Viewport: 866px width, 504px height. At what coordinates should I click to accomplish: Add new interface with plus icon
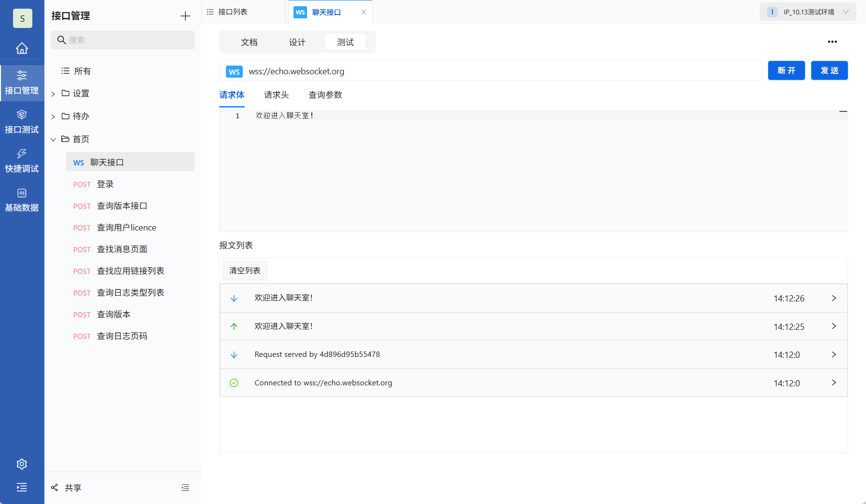tap(185, 16)
